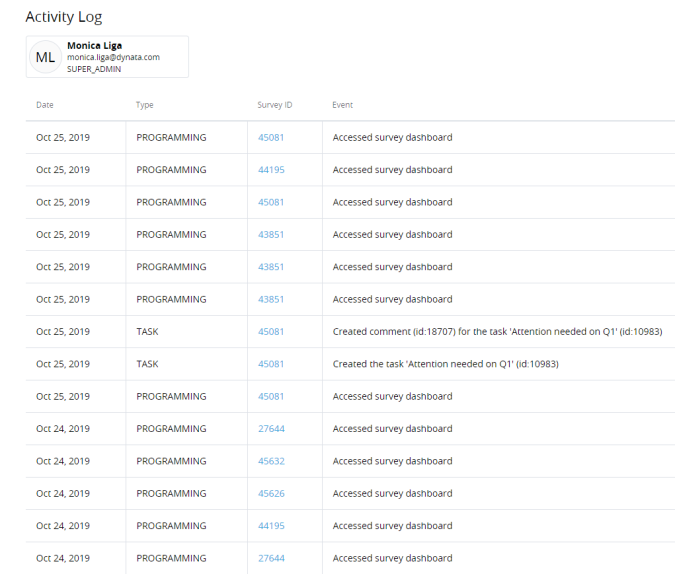Click 'Accessed survey dashboard' in survey 45632 row
The width and height of the screenshot is (675, 574).
click(x=392, y=461)
